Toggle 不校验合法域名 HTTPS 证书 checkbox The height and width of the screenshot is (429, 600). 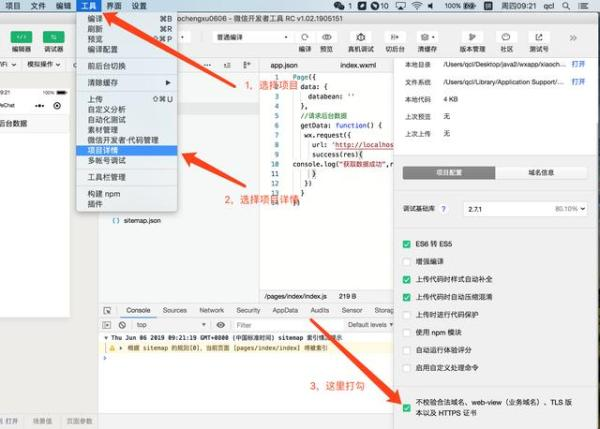(406, 408)
